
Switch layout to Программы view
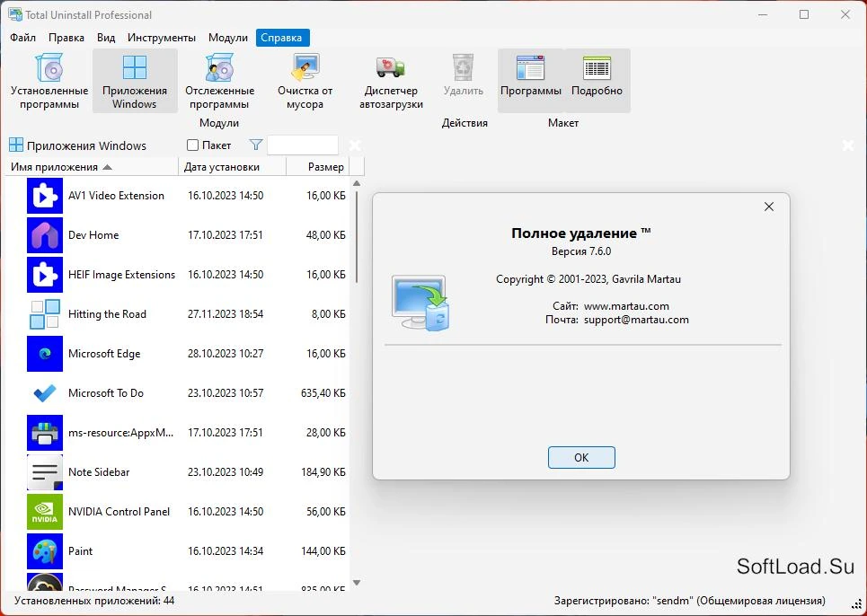[x=530, y=81]
